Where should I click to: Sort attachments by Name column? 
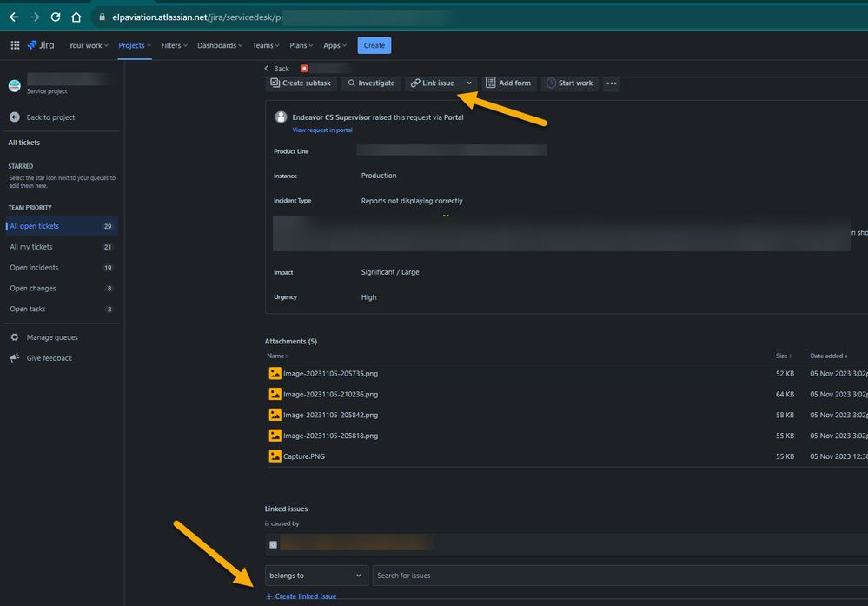click(277, 356)
